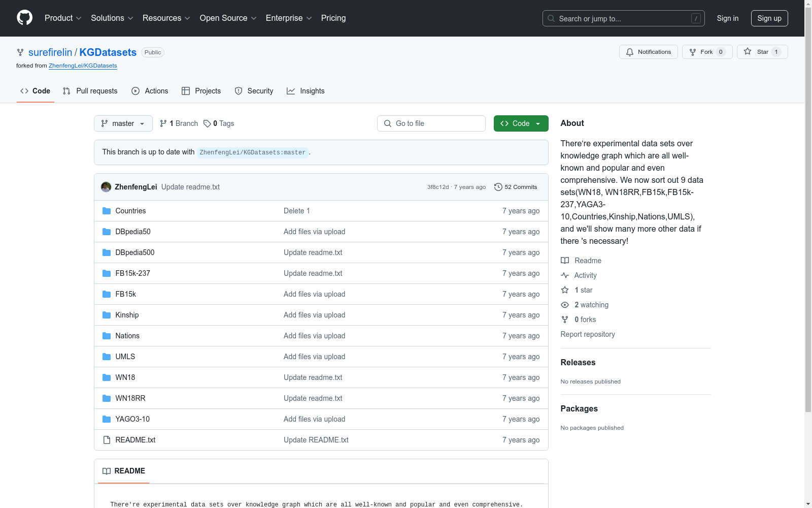The image size is (812, 508).
Task: Click the Fork icon button
Action: 693,52
